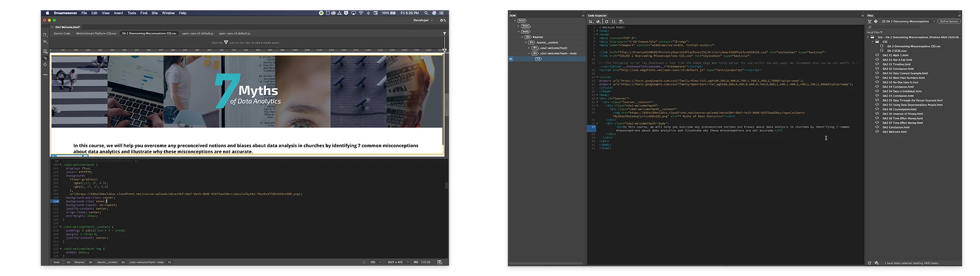Collapse the body node in DOM panel
Screen dimensions: 980x276
pyautogui.click(x=518, y=32)
